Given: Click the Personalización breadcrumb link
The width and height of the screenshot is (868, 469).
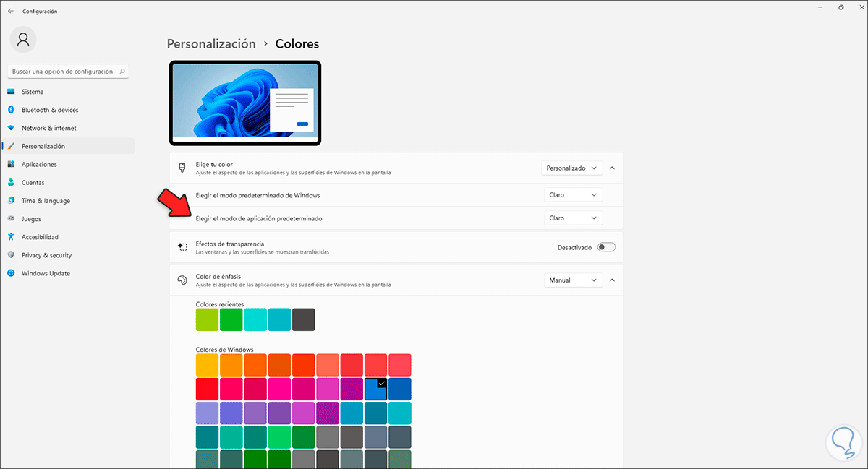Looking at the screenshot, I should pos(211,44).
